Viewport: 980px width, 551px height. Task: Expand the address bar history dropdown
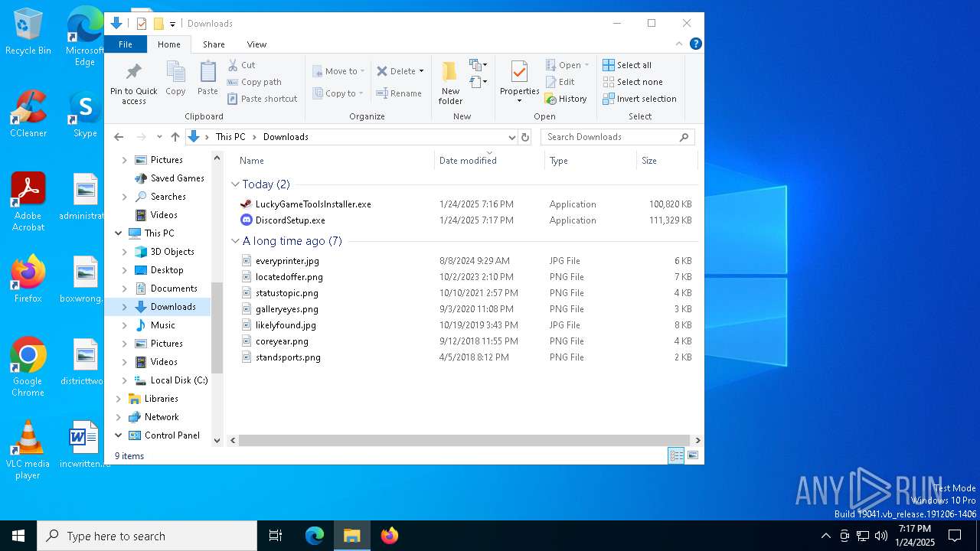click(512, 137)
